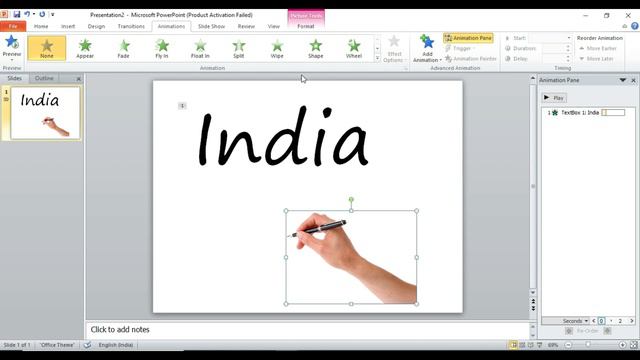Apply the Wipe animation

[277, 48]
